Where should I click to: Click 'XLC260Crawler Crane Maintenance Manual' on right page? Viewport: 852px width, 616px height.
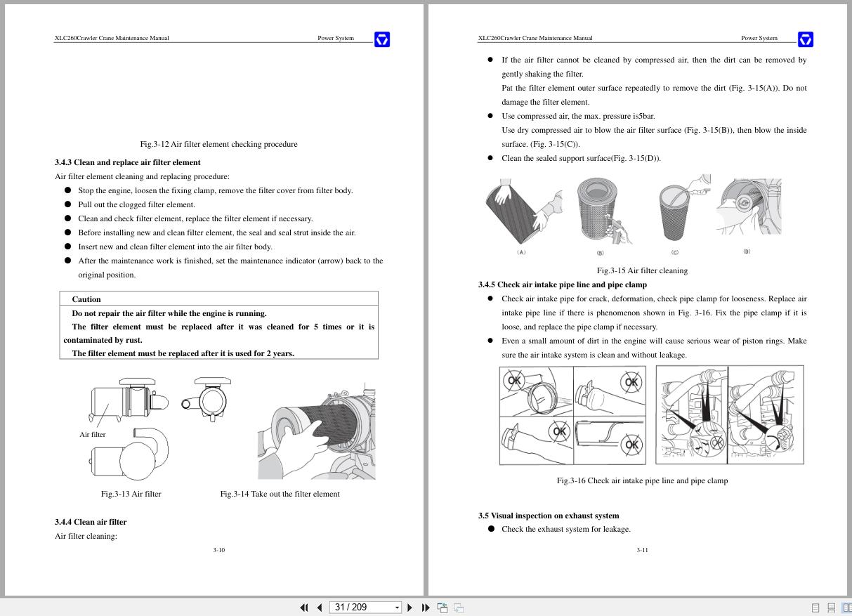pos(535,38)
